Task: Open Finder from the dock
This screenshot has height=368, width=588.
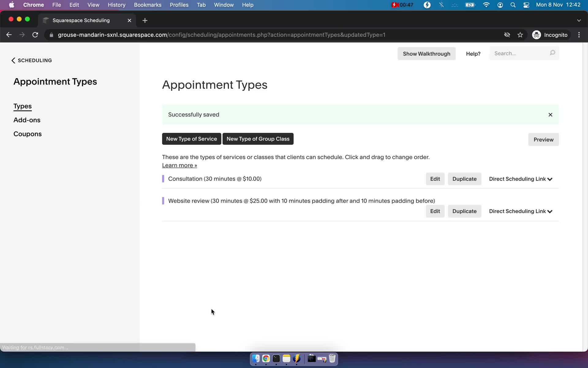Action: point(256,358)
